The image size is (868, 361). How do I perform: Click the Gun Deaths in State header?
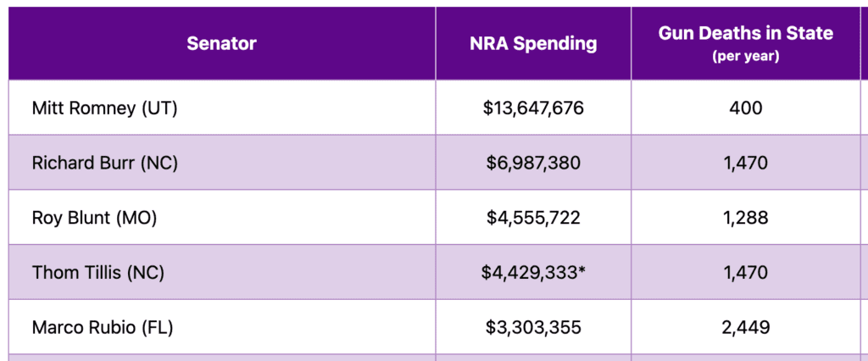click(x=745, y=34)
